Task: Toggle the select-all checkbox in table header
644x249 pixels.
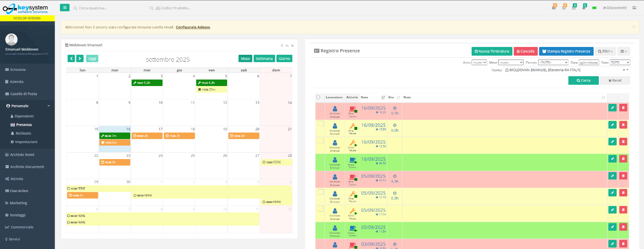Action: pos(318,97)
